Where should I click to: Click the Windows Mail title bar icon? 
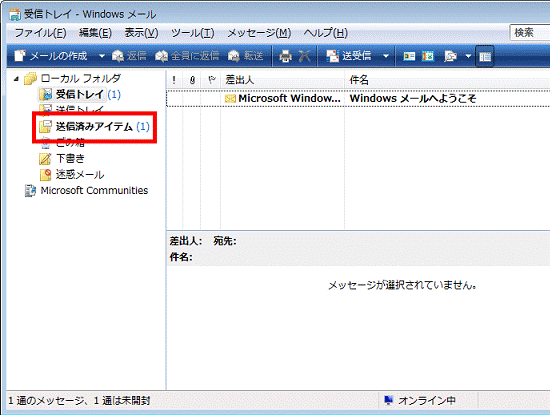click(15, 15)
